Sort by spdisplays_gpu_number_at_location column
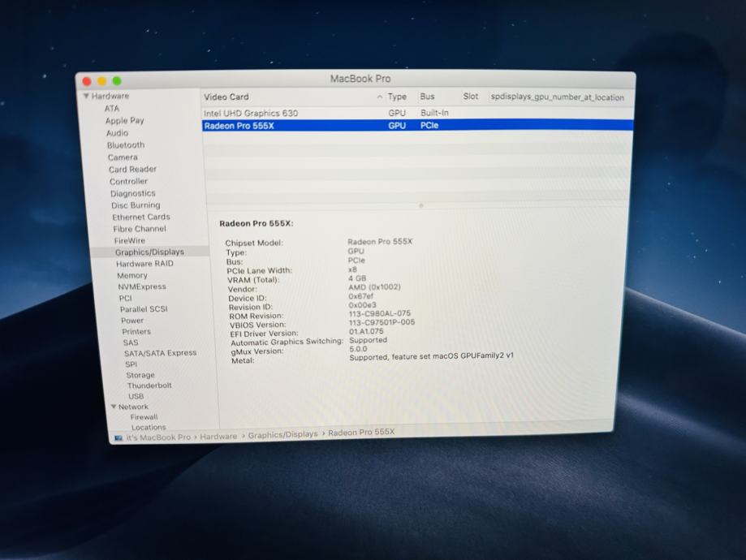 557,97
